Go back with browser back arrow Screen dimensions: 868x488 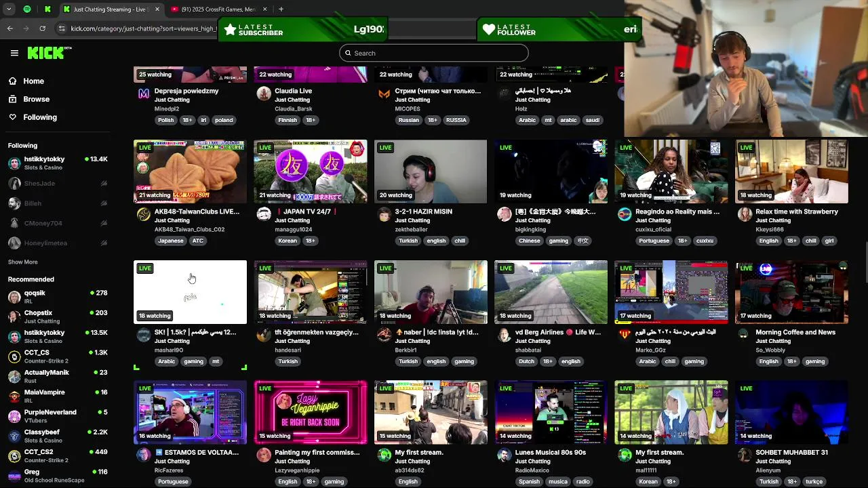tap(10, 28)
